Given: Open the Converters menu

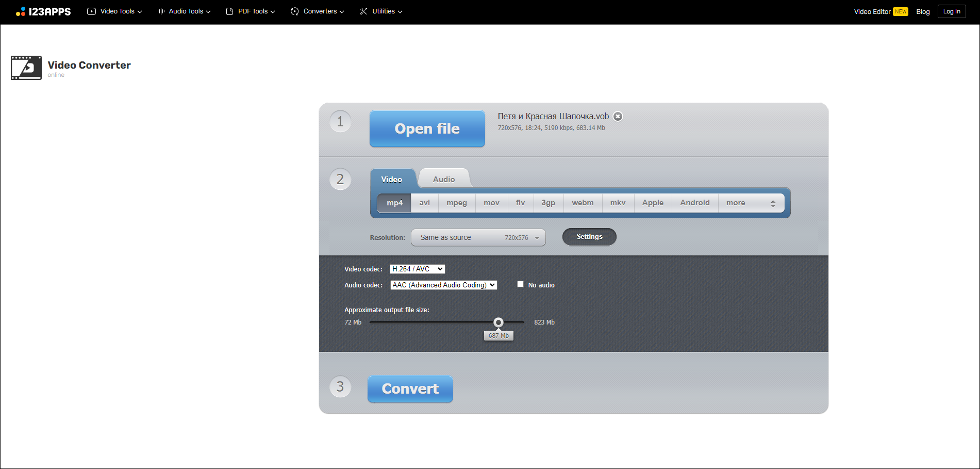Looking at the screenshot, I should 317,11.
